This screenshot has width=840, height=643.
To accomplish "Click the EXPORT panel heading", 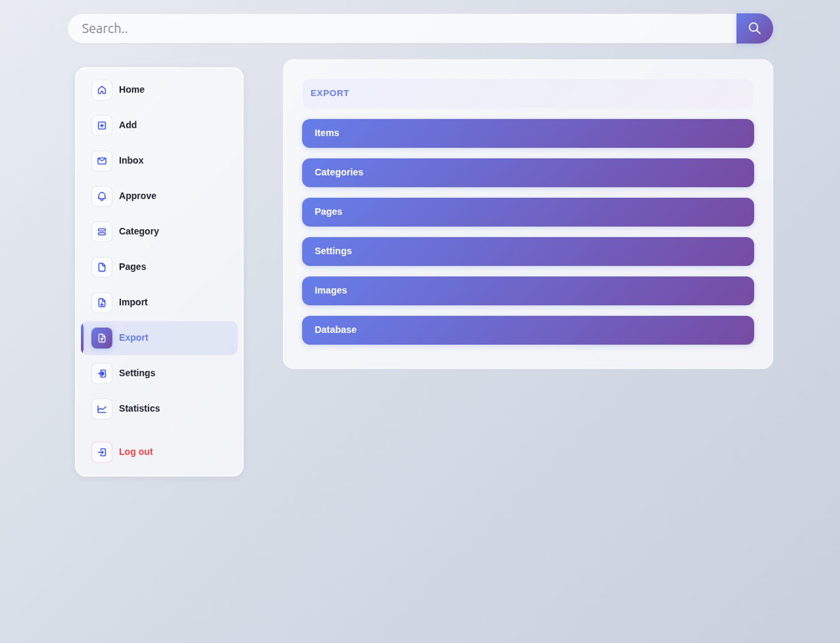I will tap(330, 93).
